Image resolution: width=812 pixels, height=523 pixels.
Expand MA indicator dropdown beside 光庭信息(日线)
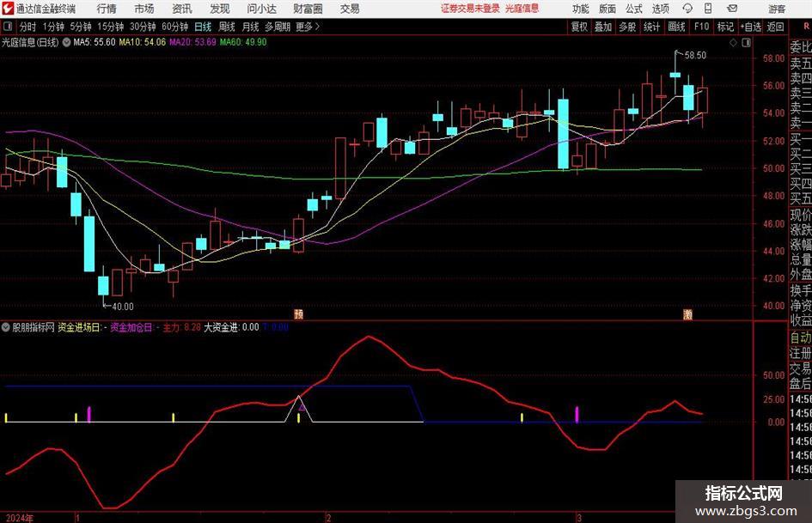pyautogui.click(x=66, y=42)
